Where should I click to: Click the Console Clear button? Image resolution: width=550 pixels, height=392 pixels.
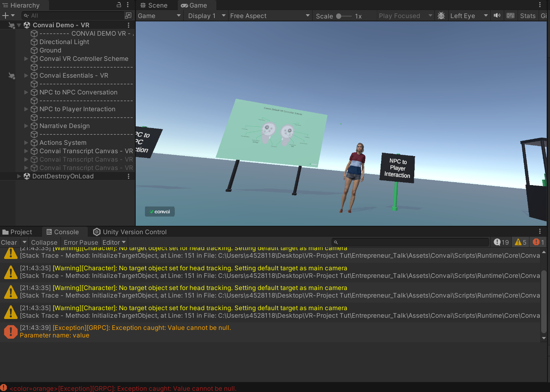click(9, 243)
